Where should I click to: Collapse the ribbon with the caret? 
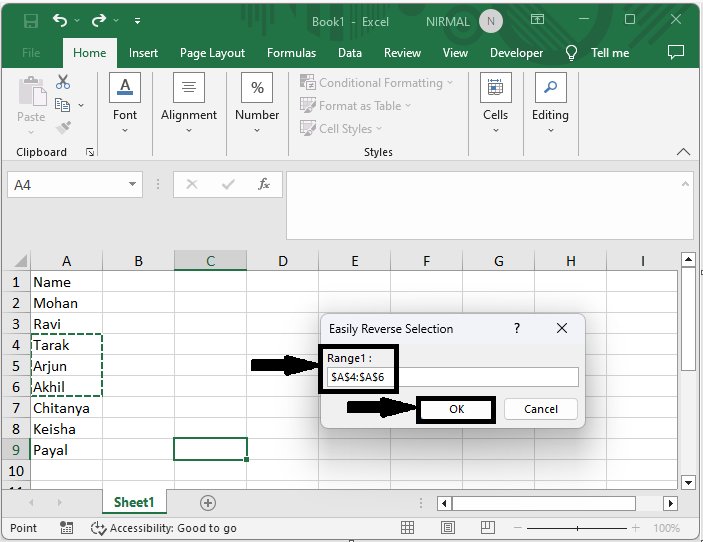click(x=683, y=152)
